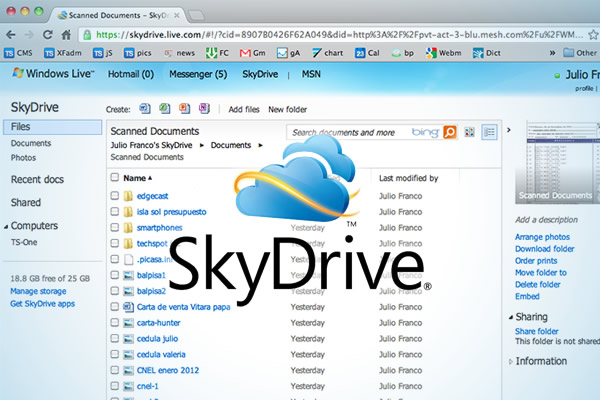Open Manage storage link
The height and width of the screenshot is (400, 600).
pyautogui.click(x=38, y=291)
